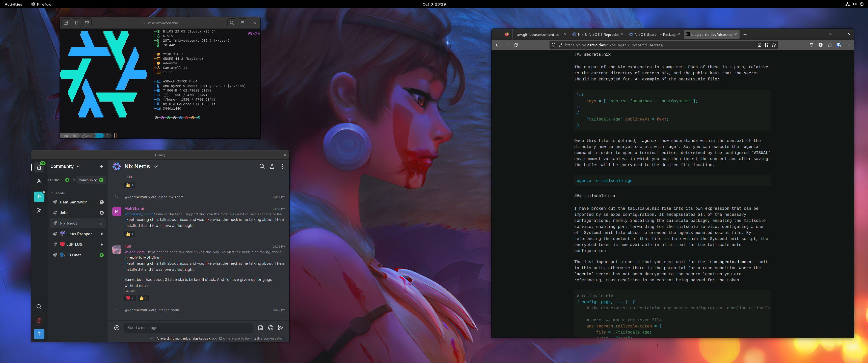Click the upload attachment plus icon
The width and height of the screenshot is (868, 363).
(x=117, y=328)
